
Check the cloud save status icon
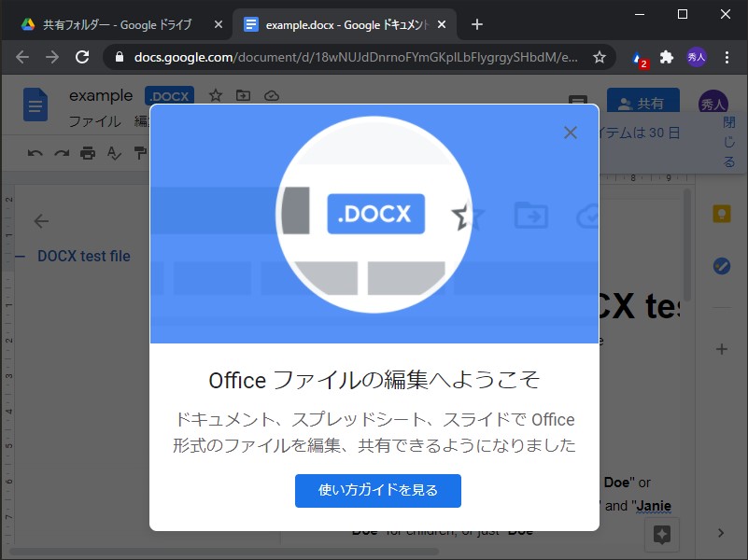(x=272, y=96)
